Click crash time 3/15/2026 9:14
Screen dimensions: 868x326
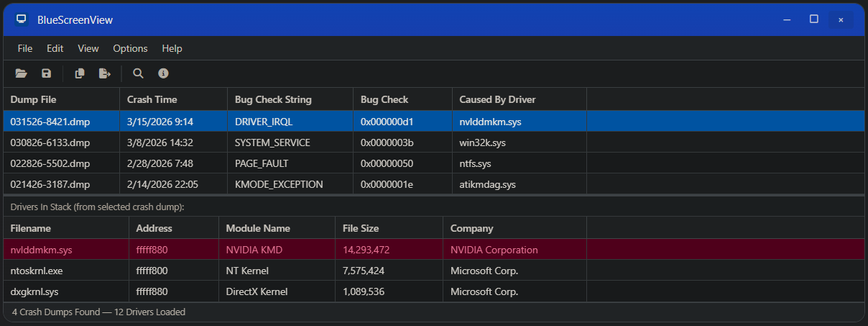tap(160, 122)
